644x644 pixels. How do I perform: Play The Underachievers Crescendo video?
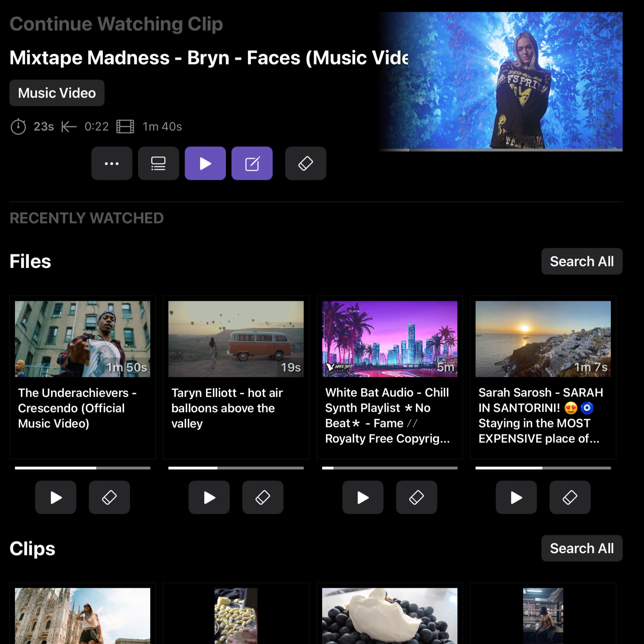(x=56, y=497)
